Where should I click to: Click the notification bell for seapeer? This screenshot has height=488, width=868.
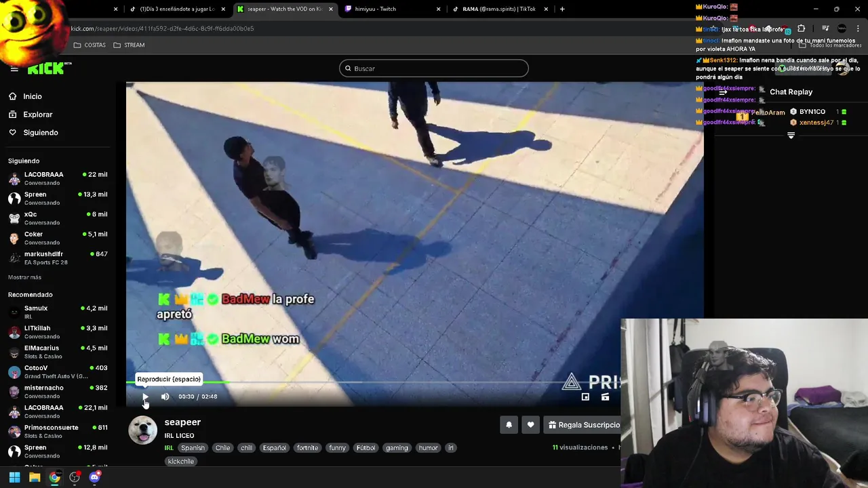(509, 425)
